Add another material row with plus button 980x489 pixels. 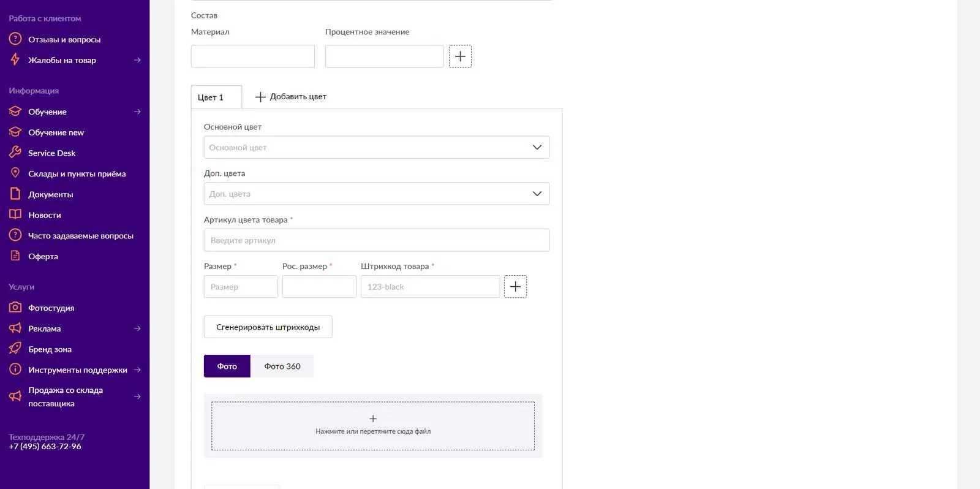click(460, 56)
